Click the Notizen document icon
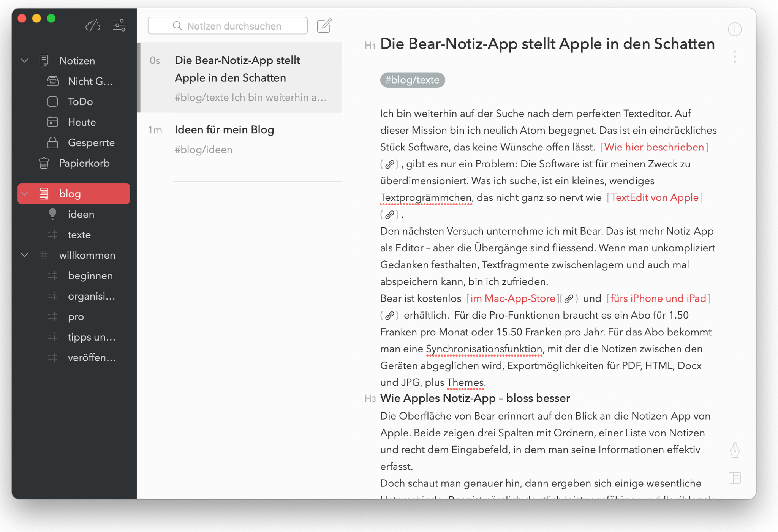Viewport: 778px width, 532px height. (44, 60)
